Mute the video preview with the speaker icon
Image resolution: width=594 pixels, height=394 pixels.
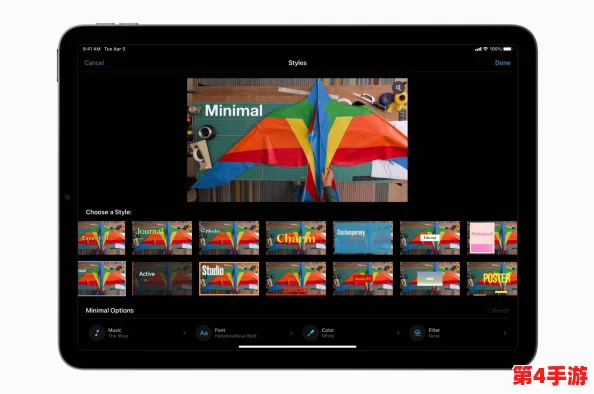point(398,88)
